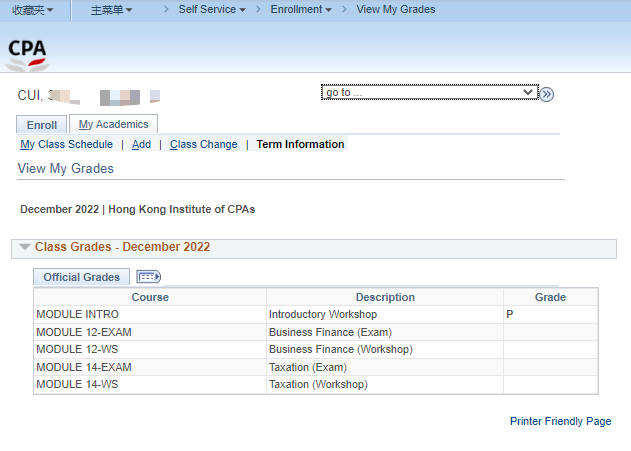Screen dimensions: 631x451
Task: Select the Official Grades tab
Action: 81,277
